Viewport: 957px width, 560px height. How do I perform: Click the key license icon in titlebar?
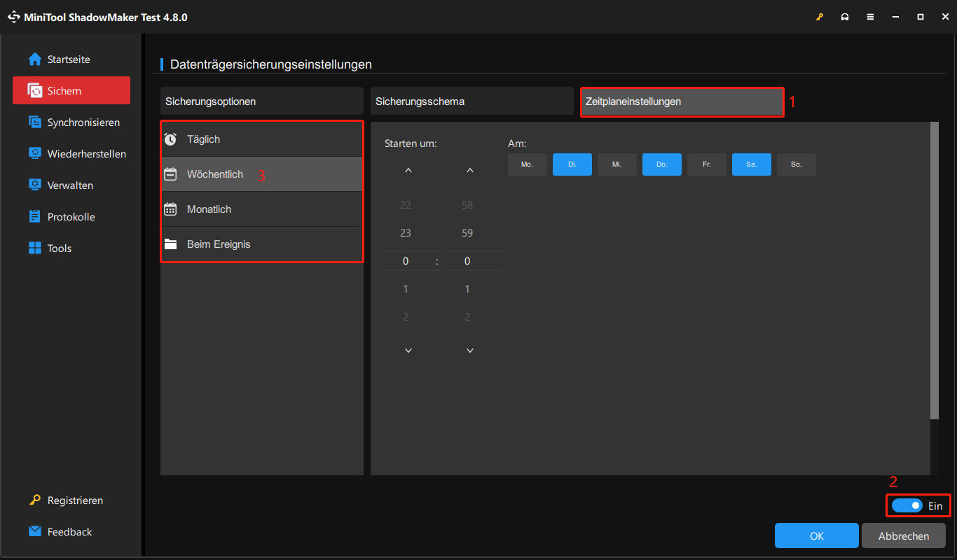(820, 16)
